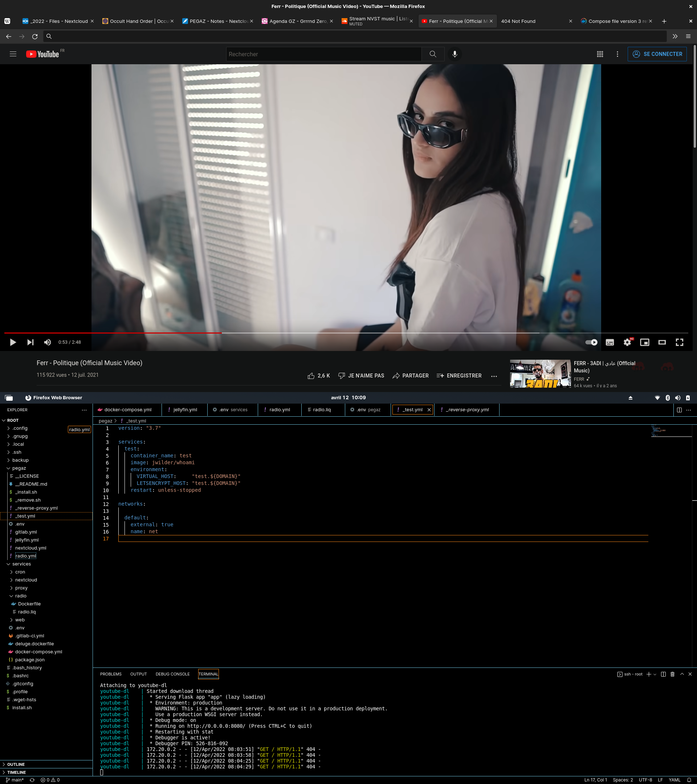Toggle theater mode view
The width and height of the screenshot is (697, 784).
click(662, 342)
